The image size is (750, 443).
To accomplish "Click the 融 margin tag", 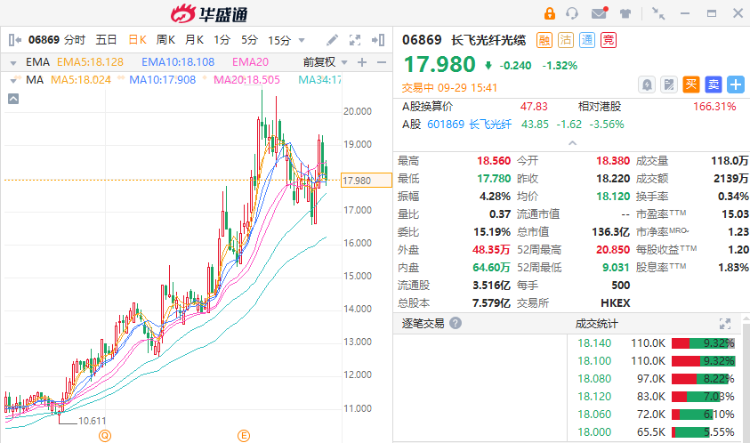I will click(544, 40).
